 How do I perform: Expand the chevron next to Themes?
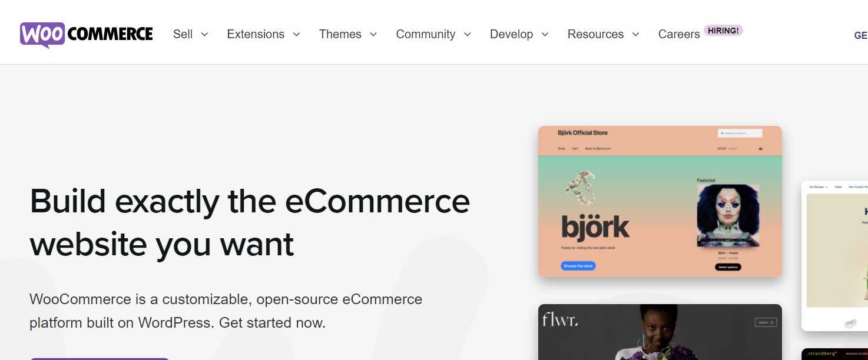click(373, 35)
